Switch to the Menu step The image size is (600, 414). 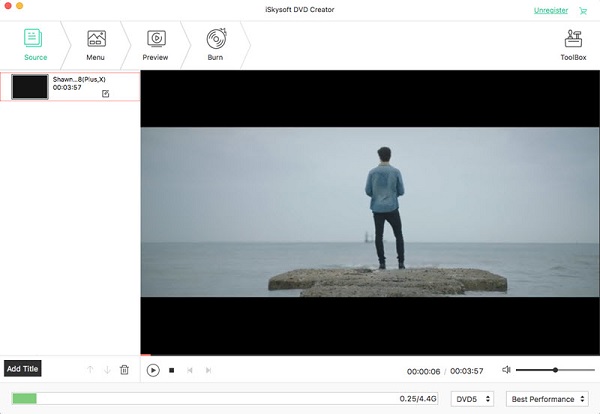coord(96,45)
